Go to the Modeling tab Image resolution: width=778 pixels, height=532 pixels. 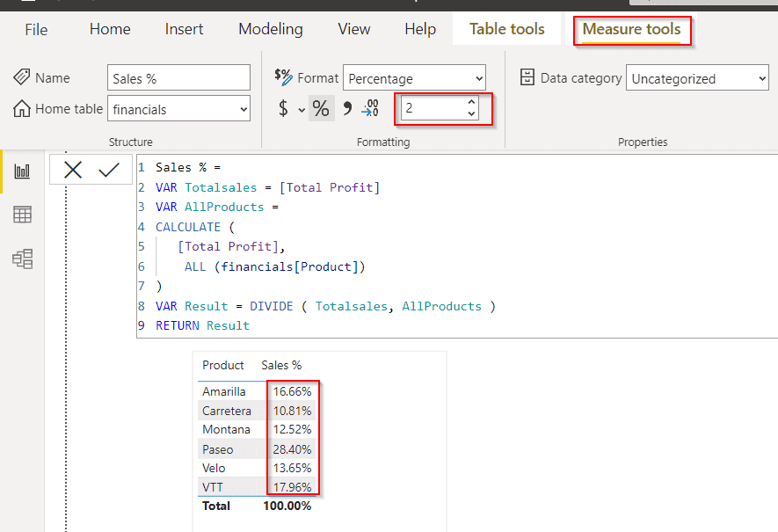tap(271, 29)
